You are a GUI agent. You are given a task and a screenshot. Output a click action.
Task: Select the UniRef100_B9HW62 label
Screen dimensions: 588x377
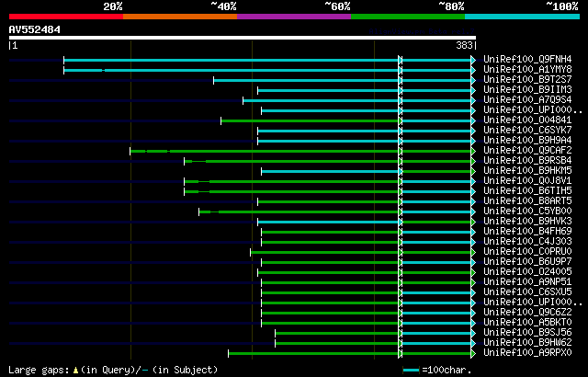click(x=527, y=343)
